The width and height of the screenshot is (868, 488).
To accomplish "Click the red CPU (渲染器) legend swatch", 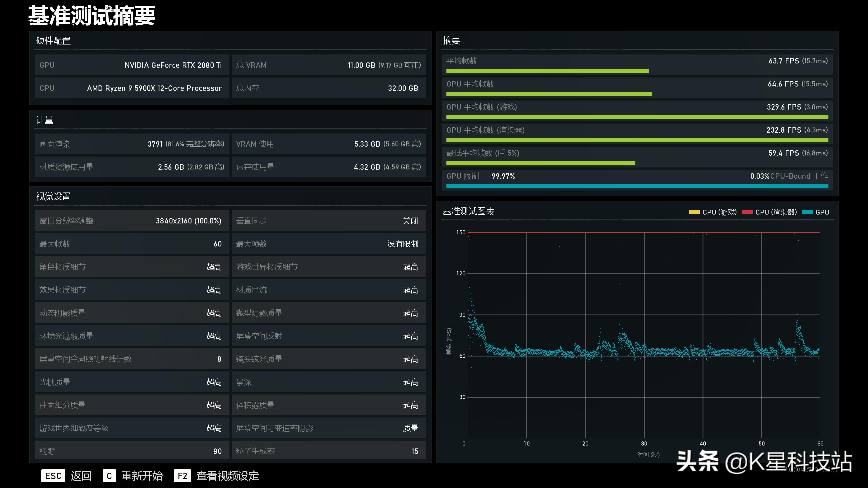I will (747, 212).
